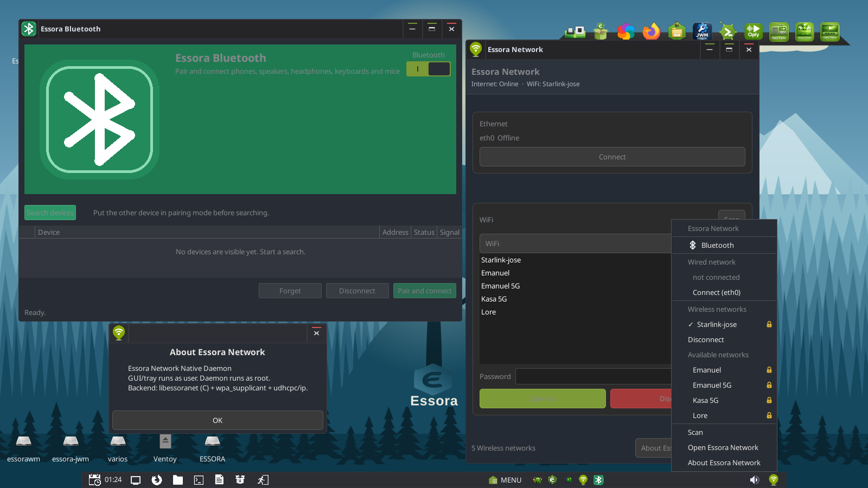Viewport: 868px width, 488px height.
Task: Click the volume speaker tray icon
Action: point(754,480)
